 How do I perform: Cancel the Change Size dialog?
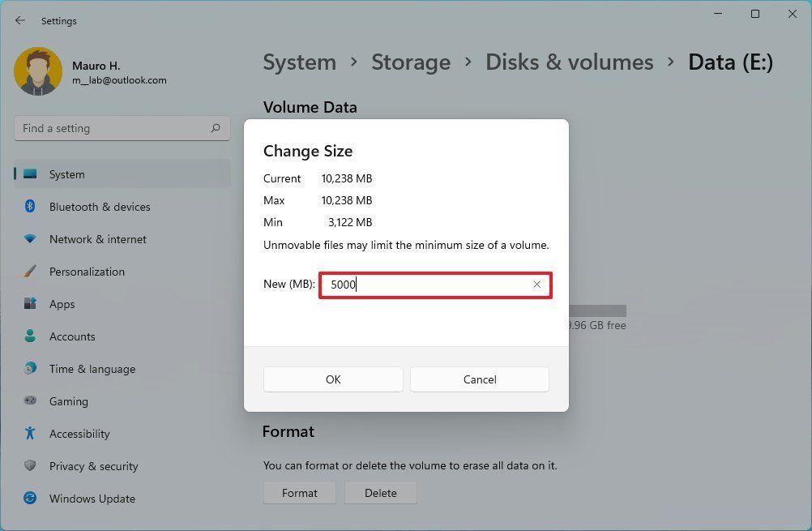[479, 379]
